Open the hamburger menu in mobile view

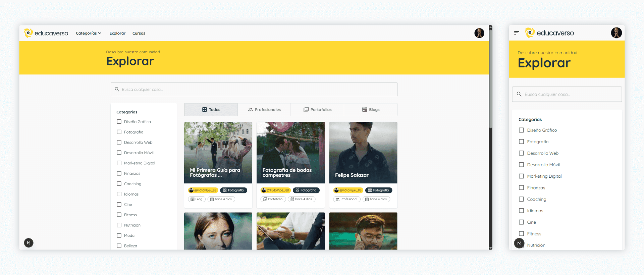517,33
